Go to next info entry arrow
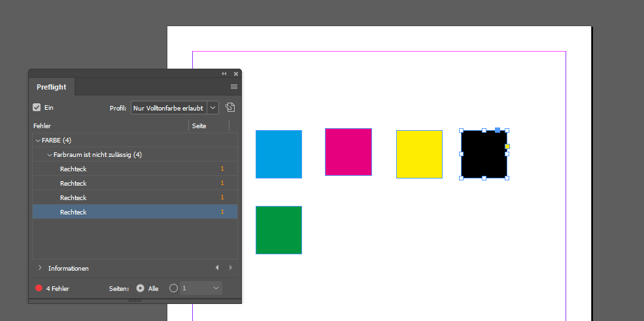Screen dimensions: 644x321 click(x=230, y=268)
